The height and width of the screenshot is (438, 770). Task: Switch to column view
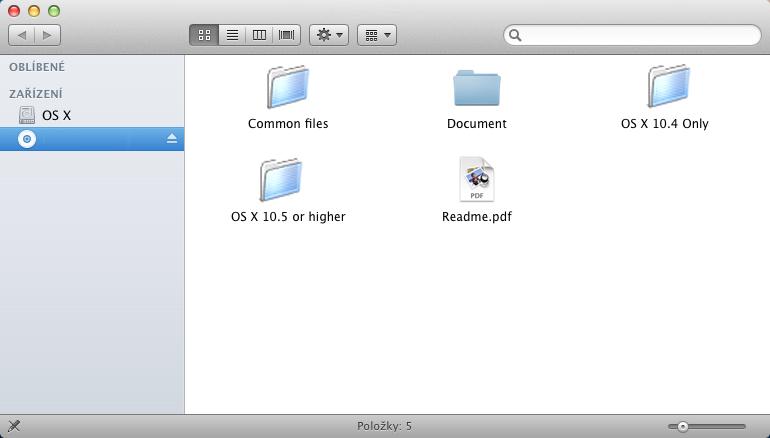tap(259, 35)
